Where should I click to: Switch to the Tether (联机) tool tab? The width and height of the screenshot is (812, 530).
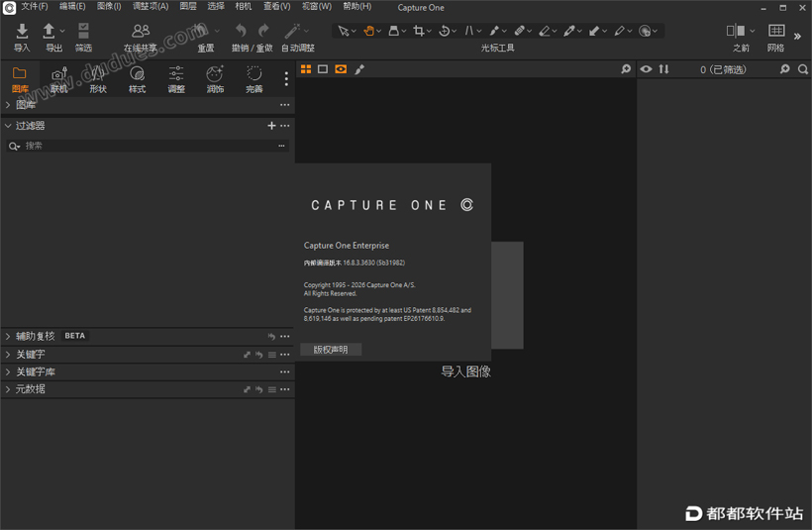tap(59, 80)
